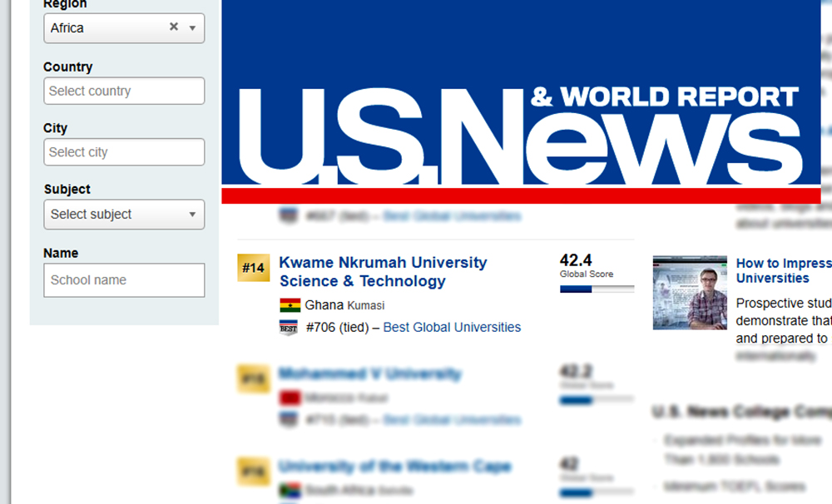Image resolution: width=832 pixels, height=504 pixels.
Task: Click the #14 rank badge
Action: pos(253,268)
